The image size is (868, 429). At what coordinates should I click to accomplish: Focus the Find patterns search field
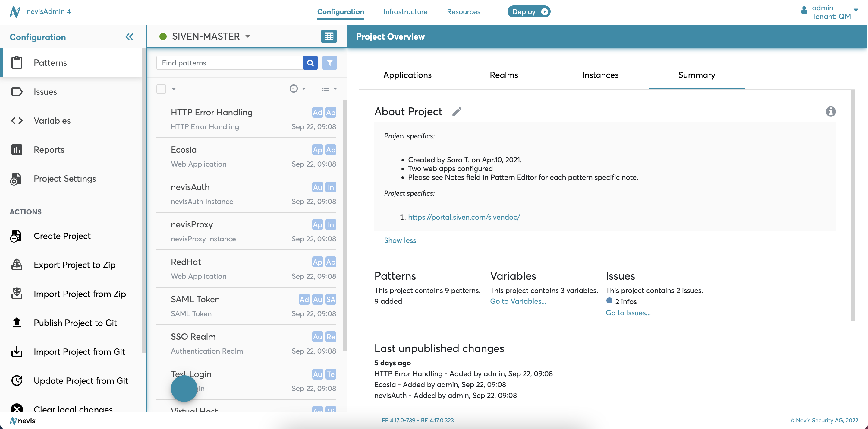coord(230,63)
